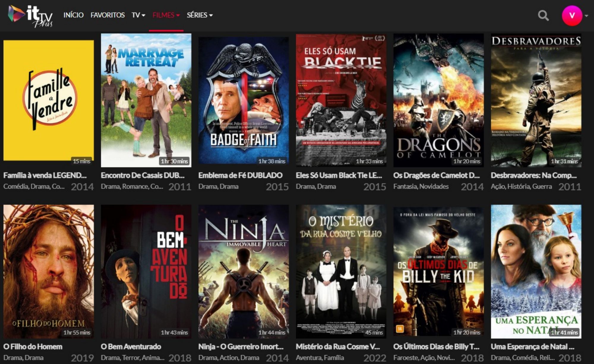The height and width of the screenshot is (364, 594).
Task: Open the pink V profile avatar
Action: [572, 15]
